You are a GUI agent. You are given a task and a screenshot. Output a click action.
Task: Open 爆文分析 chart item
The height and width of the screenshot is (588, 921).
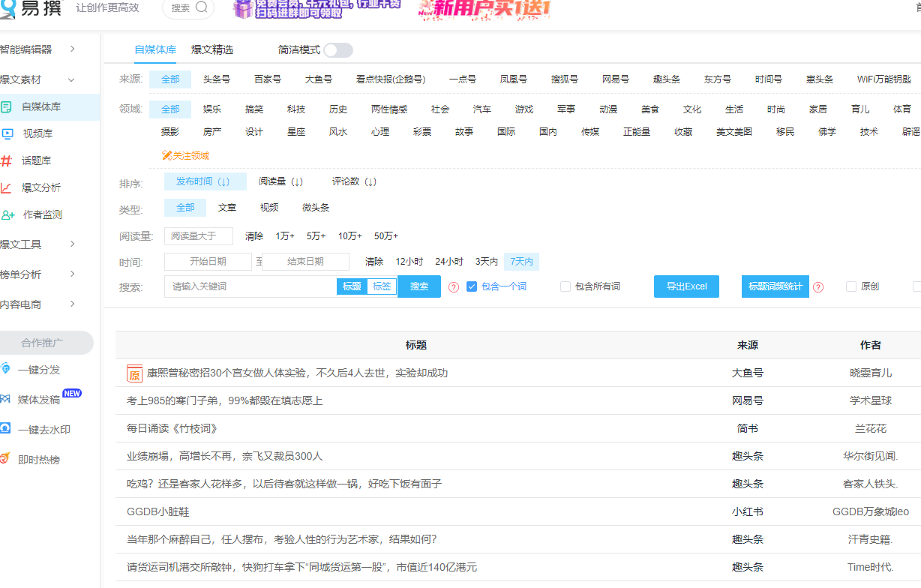pyautogui.click(x=40, y=187)
